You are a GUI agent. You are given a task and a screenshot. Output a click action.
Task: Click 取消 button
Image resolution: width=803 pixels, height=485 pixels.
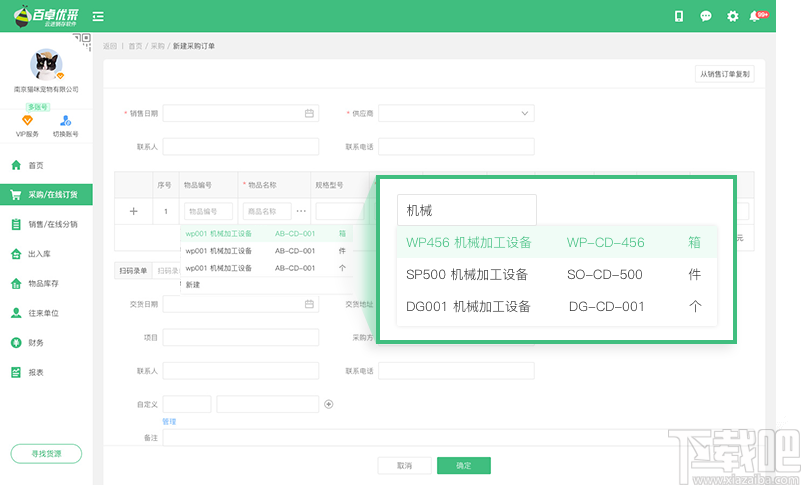405,466
